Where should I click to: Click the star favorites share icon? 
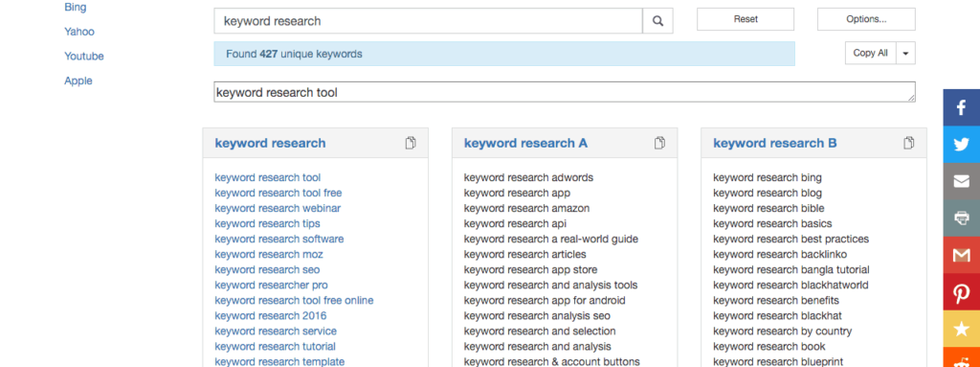tap(961, 329)
